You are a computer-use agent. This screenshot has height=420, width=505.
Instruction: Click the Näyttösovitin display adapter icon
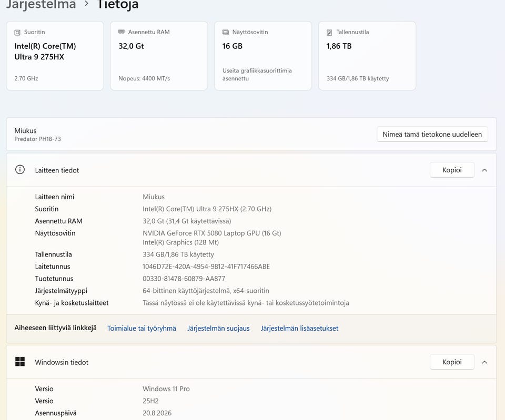pos(226,32)
